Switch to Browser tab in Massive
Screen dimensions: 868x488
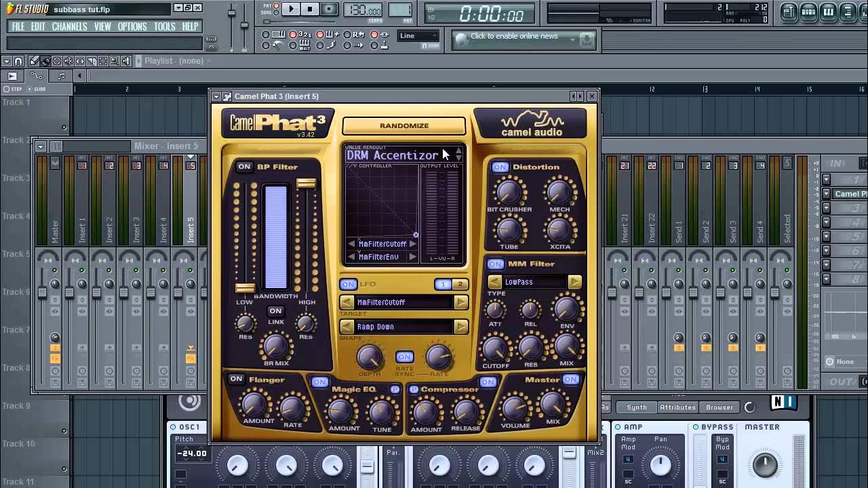tap(719, 407)
